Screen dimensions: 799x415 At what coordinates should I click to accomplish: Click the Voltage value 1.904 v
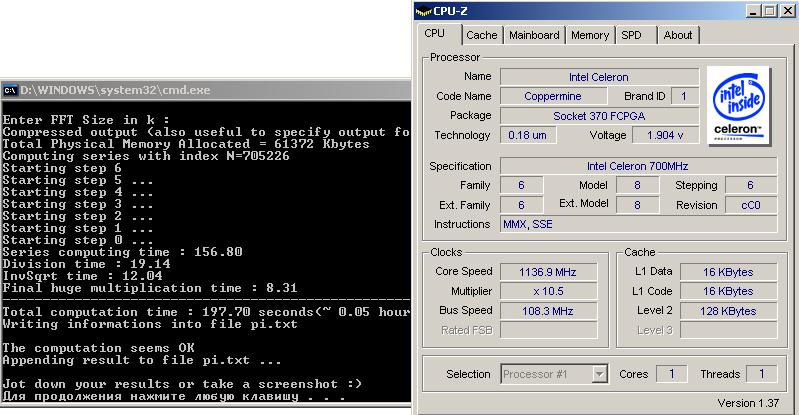coord(665,135)
